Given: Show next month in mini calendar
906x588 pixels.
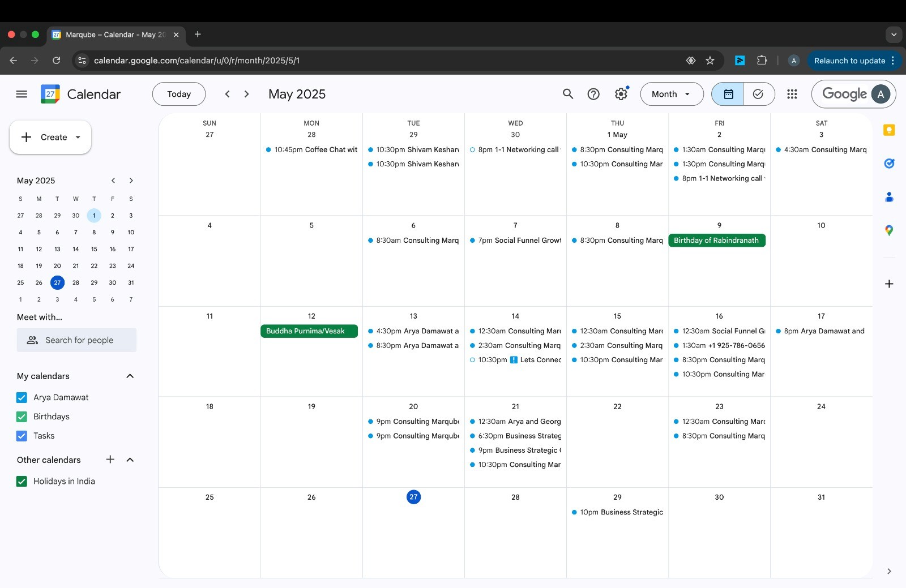Looking at the screenshot, I should click(131, 181).
